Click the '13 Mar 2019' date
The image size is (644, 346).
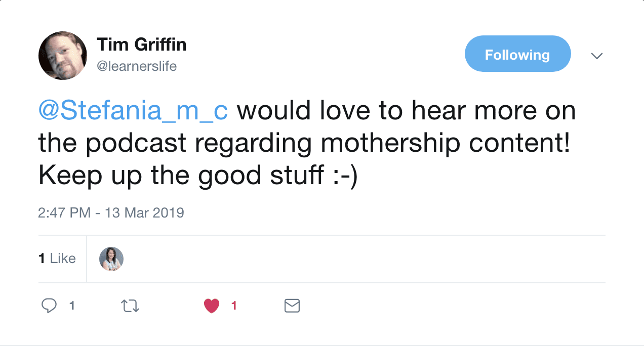pyautogui.click(x=144, y=212)
